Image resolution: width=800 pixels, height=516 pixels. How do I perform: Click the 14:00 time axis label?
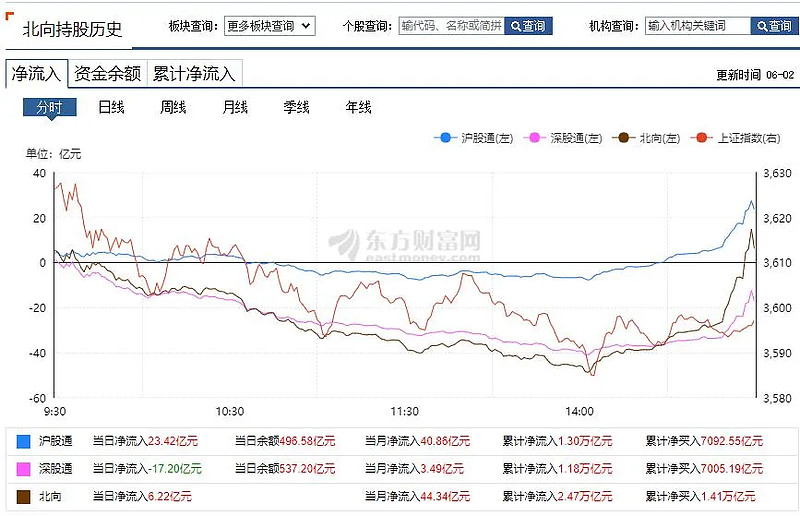pyautogui.click(x=580, y=411)
